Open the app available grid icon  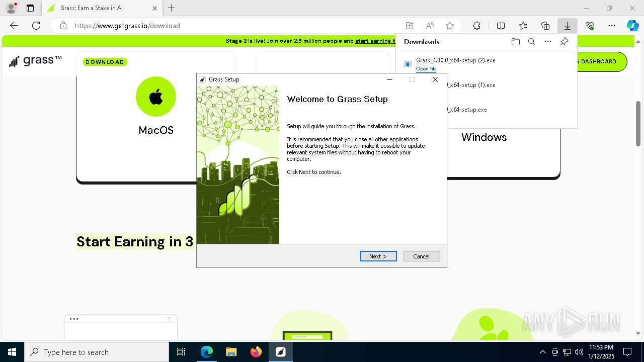click(410, 26)
